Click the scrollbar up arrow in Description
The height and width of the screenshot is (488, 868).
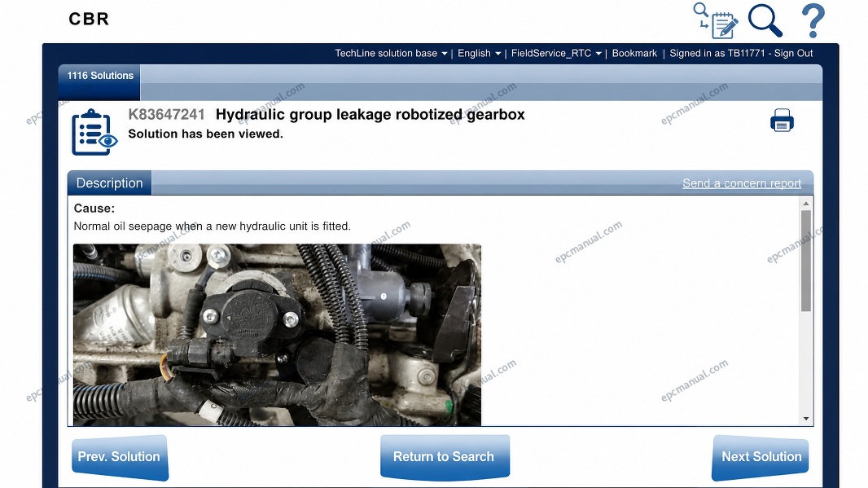click(806, 204)
